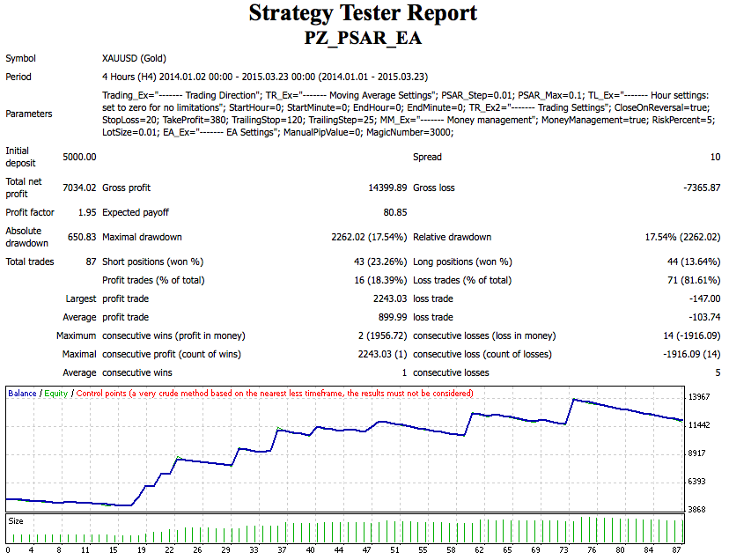Viewport: 729px width, 560px height.
Task: Click Loss trades value "71 (81.61%)"
Action: point(694,281)
